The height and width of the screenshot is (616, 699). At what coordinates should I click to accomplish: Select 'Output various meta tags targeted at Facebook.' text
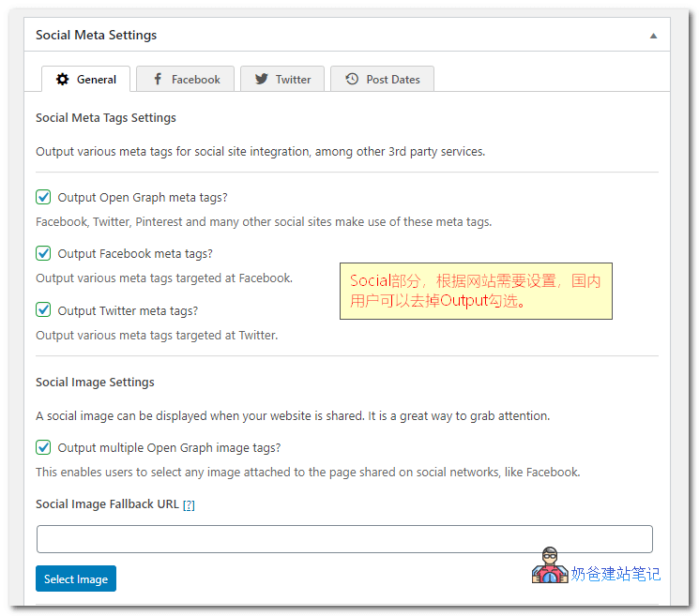[x=164, y=278]
